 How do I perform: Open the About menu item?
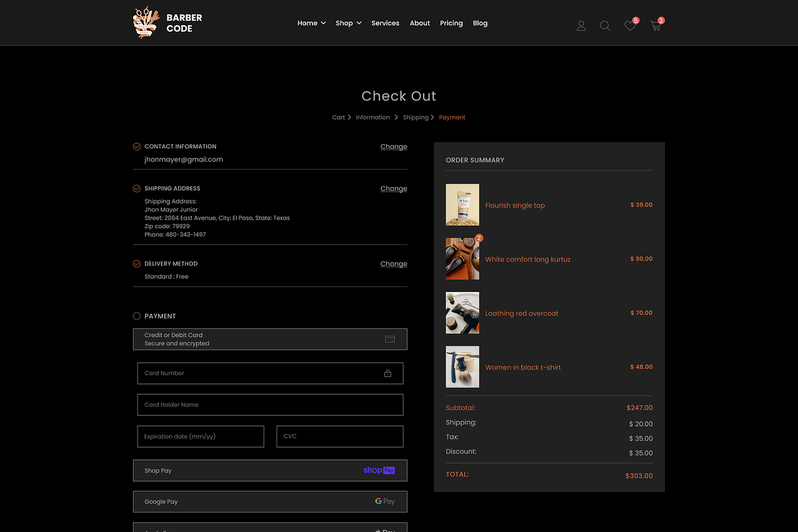[420, 23]
